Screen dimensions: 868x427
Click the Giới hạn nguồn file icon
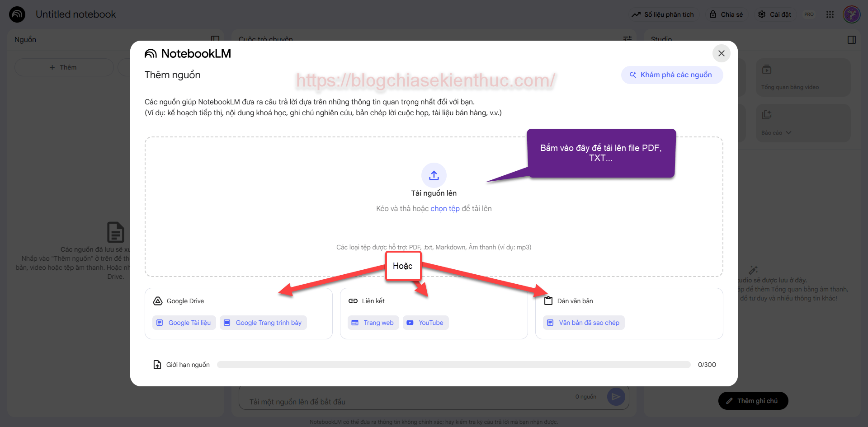157,365
